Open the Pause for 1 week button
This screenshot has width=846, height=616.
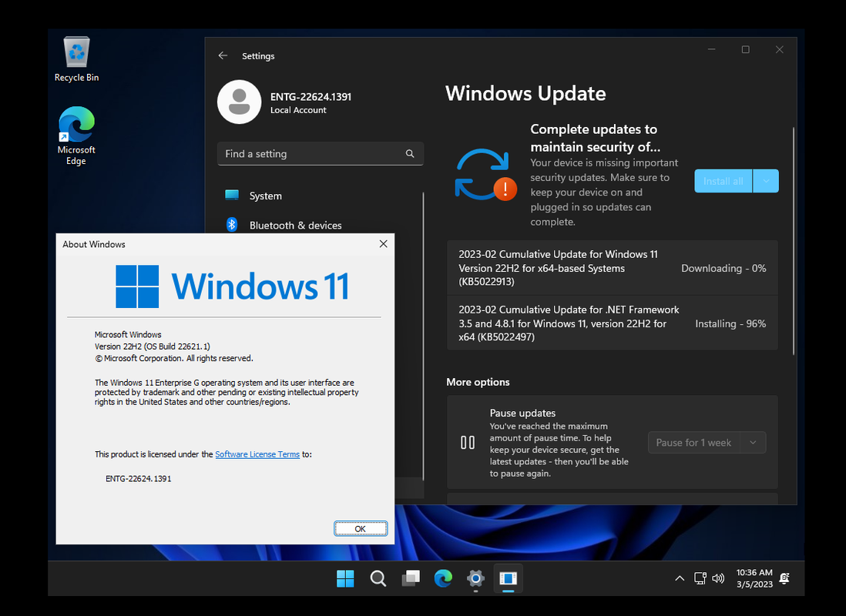pos(694,443)
